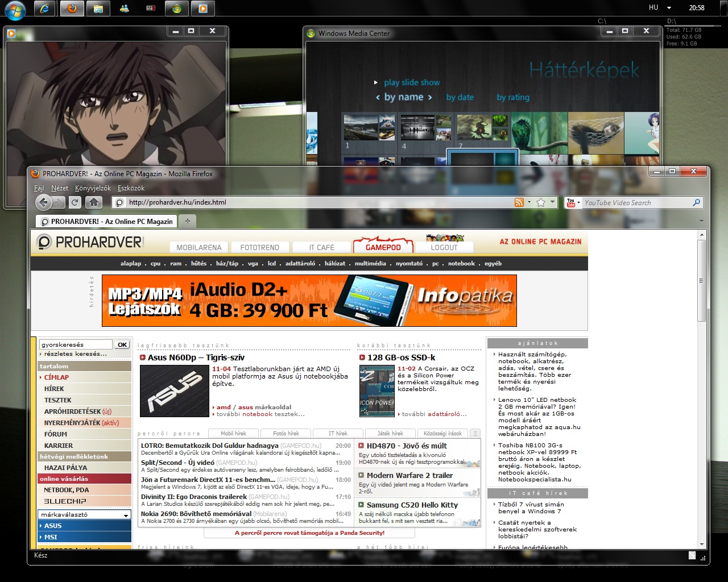Viewport: 728px width, 582px height.
Task: Switch to the IT CAFÉ site tab
Action: (321, 247)
